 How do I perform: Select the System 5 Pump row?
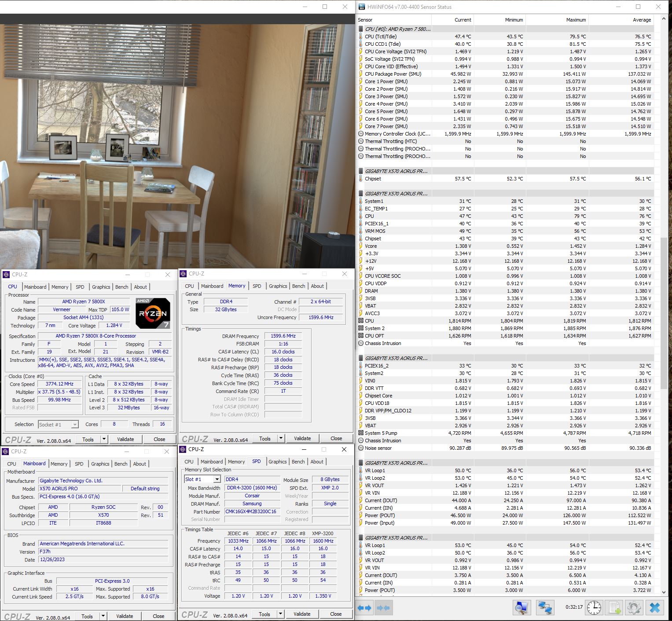(x=505, y=433)
